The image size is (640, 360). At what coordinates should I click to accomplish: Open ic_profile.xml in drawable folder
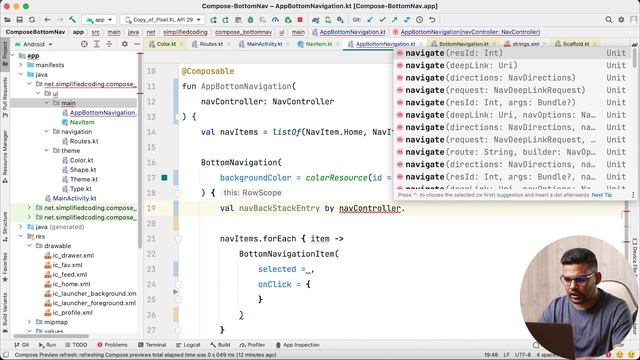pyautogui.click(x=69, y=313)
